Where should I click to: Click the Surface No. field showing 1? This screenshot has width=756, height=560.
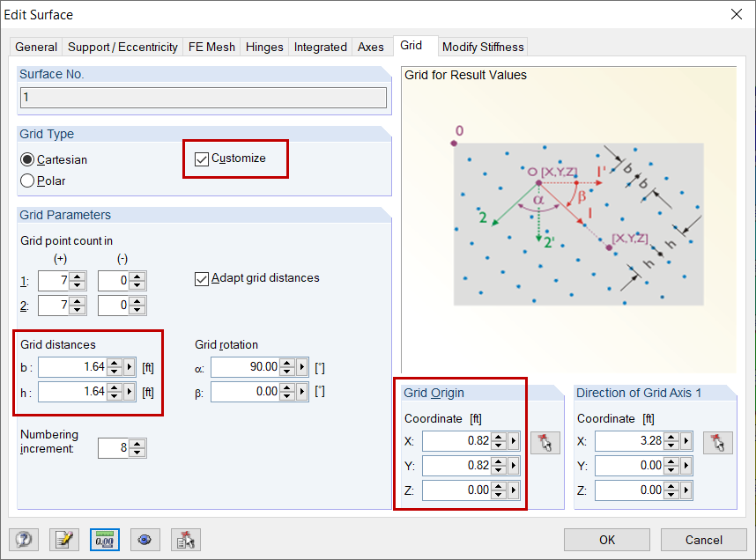(203, 97)
